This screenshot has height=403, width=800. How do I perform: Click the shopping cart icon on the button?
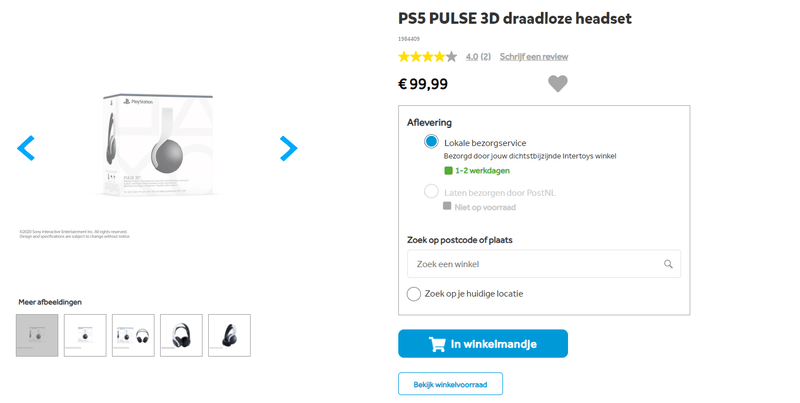pos(437,344)
